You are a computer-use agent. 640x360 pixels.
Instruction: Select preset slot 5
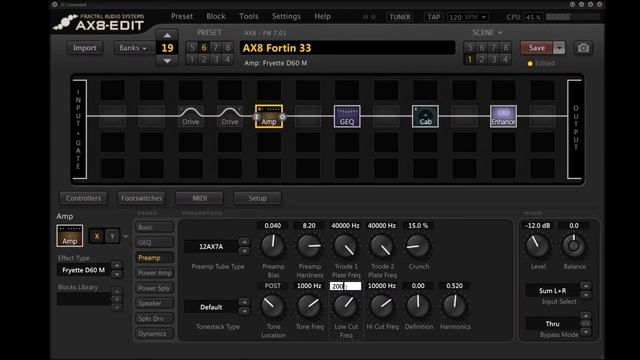(192, 47)
